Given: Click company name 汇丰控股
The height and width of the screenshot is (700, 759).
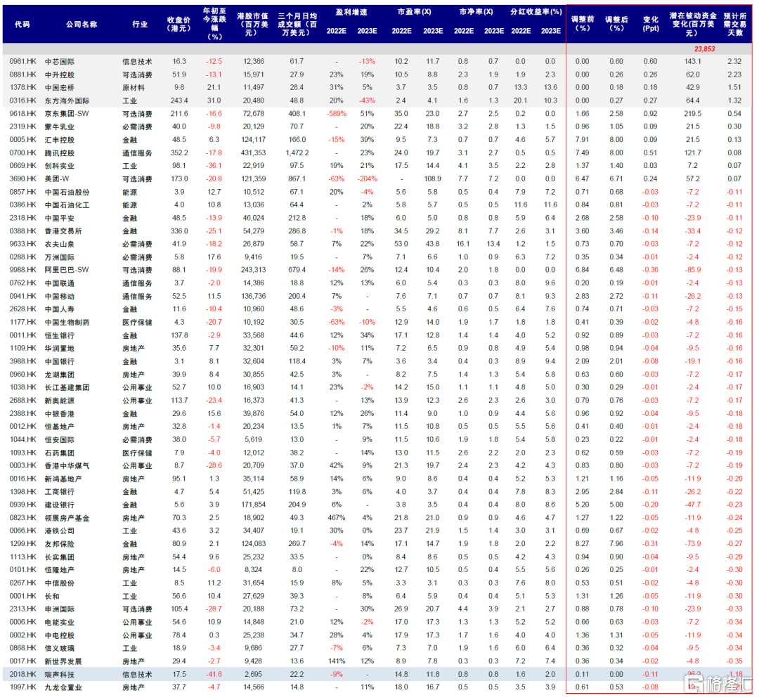Looking at the screenshot, I should pyautogui.click(x=60, y=140).
